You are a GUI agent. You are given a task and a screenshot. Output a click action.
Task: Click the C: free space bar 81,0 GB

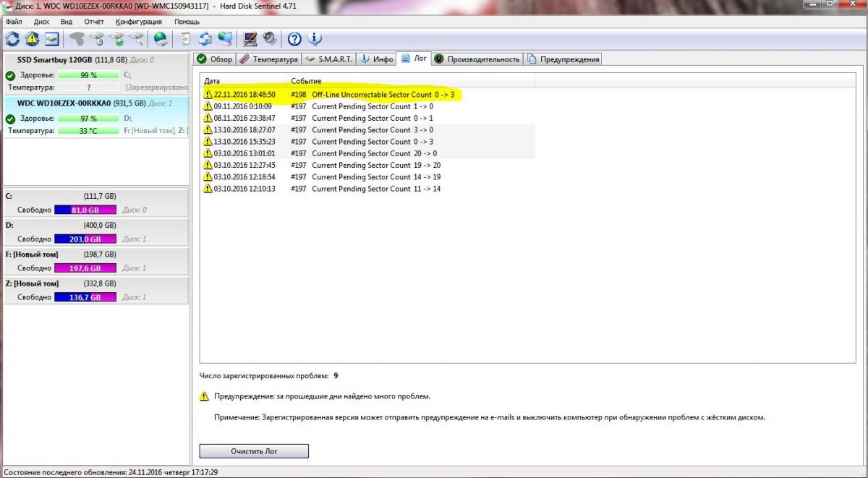point(85,210)
